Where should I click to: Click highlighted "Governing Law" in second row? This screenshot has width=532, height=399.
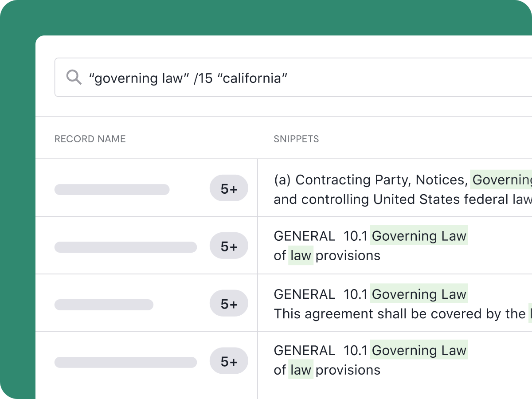tap(419, 236)
